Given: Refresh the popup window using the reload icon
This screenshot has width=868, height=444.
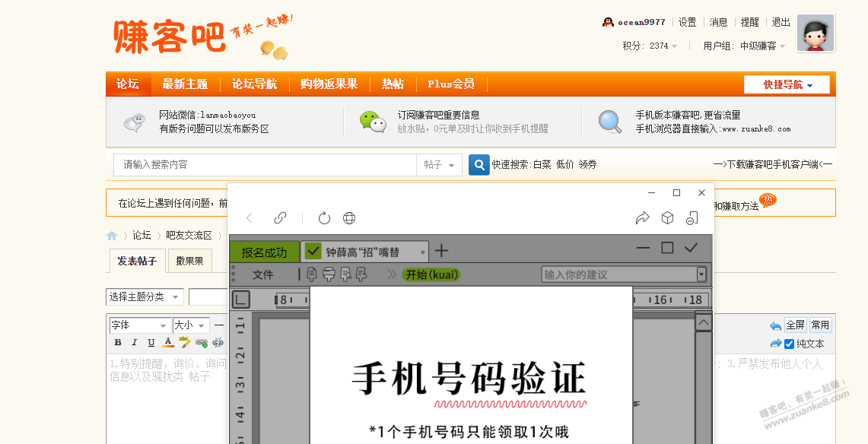Looking at the screenshot, I should pyautogui.click(x=323, y=217).
